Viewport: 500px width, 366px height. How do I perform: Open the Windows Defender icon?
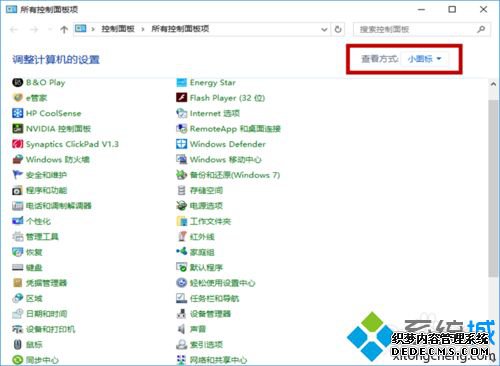coord(181,144)
